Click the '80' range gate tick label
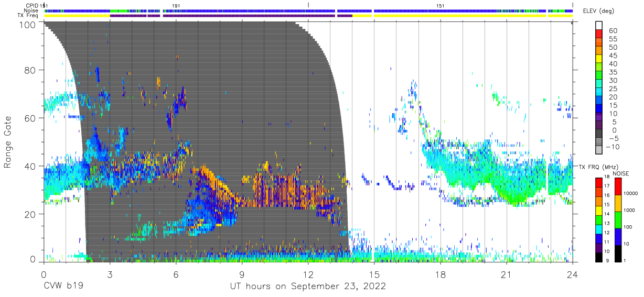 [30, 70]
